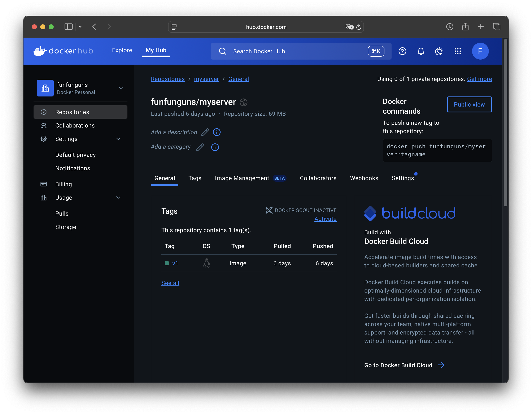The width and height of the screenshot is (532, 414).
Task: Click the hub.docker.com address bar
Action: point(266,27)
